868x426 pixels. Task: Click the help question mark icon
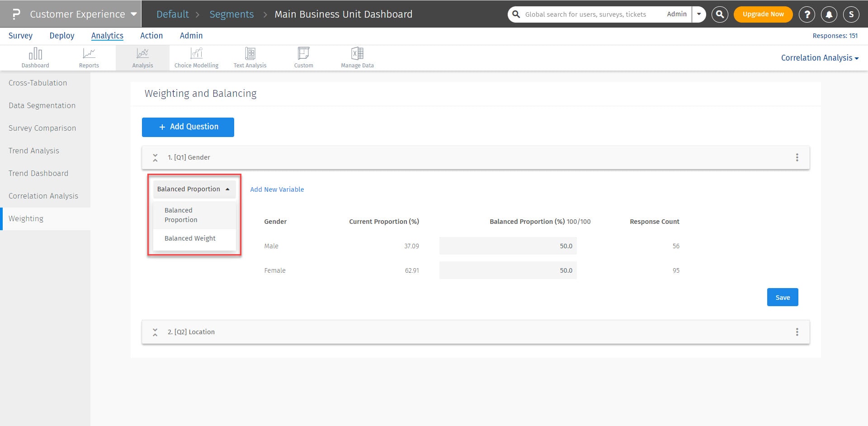[x=807, y=14]
